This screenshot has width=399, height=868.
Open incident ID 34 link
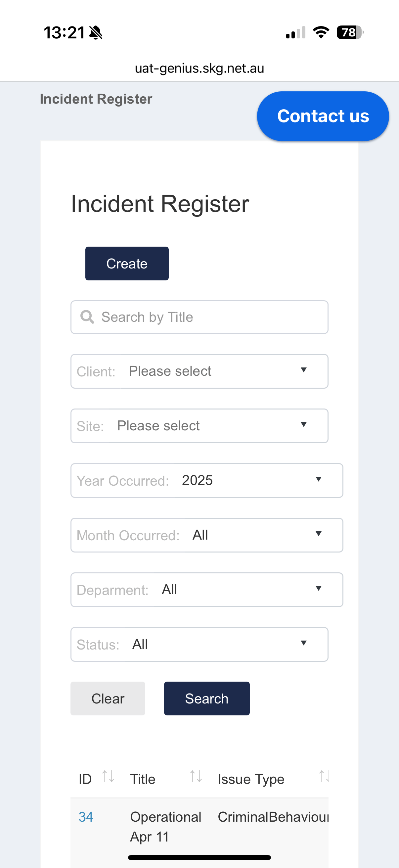86,817
